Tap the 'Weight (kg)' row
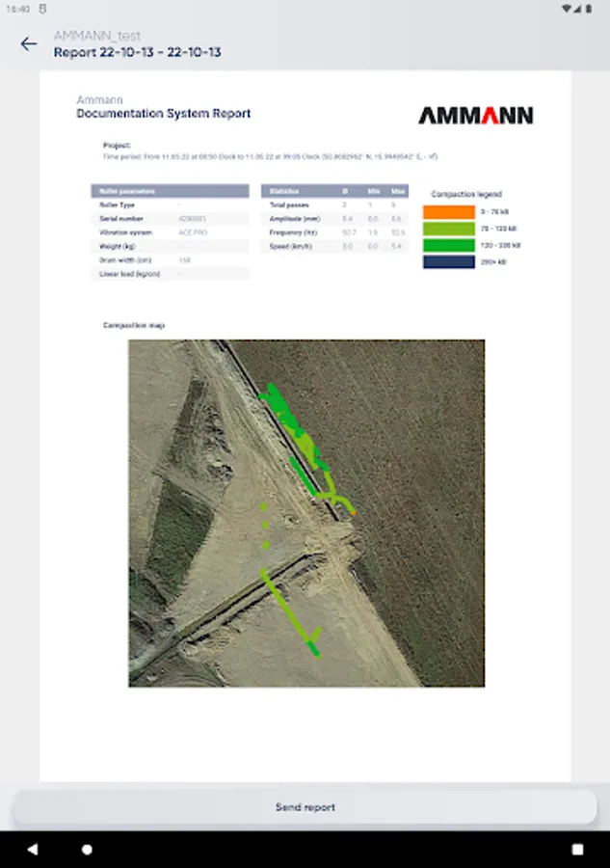This screenshot has width=610, height=868. click(170, 246)
